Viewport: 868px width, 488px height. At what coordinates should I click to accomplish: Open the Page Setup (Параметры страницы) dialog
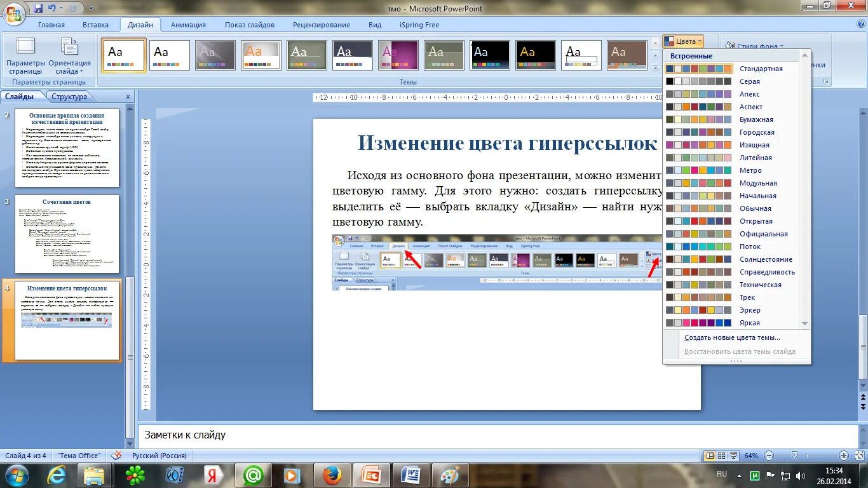tap(25, 57)
